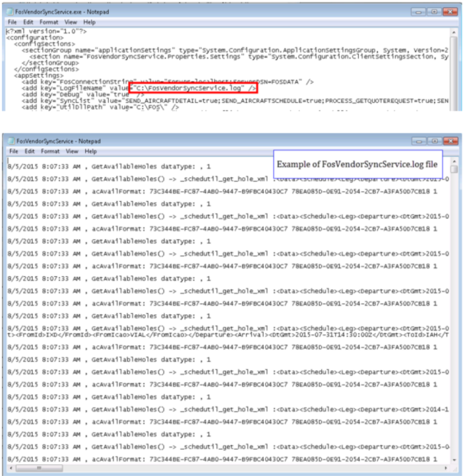
Task: Open View menu in the config file window
Action: [x=71, y=22]
